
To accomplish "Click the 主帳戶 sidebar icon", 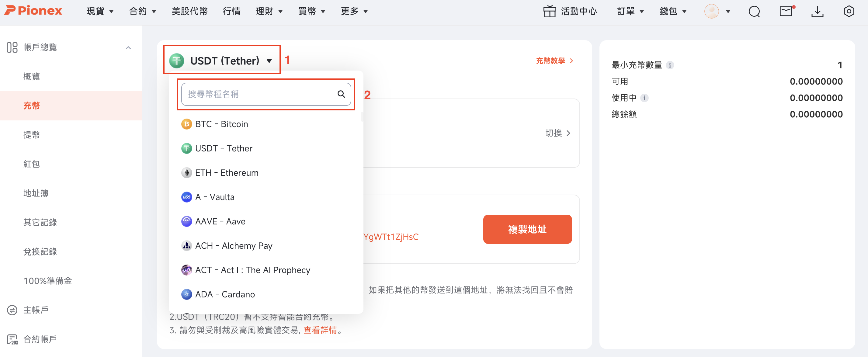I will pyautogui.click(x=12, y=310).
